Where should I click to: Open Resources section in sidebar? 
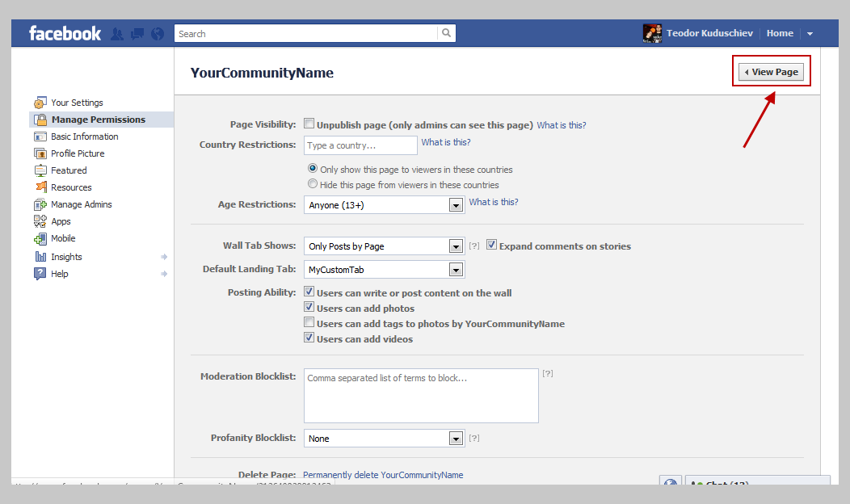pyautogui.click(x=71, y=187)
